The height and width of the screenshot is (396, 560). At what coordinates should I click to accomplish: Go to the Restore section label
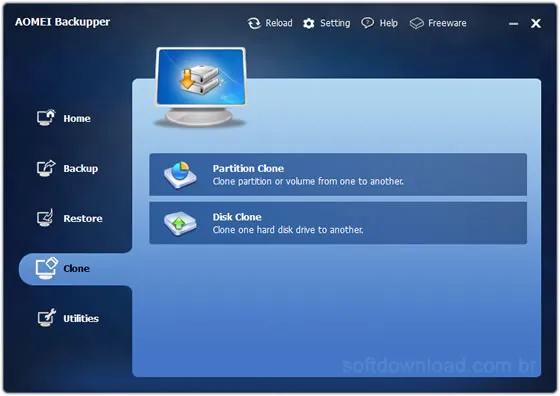point(83,219)
